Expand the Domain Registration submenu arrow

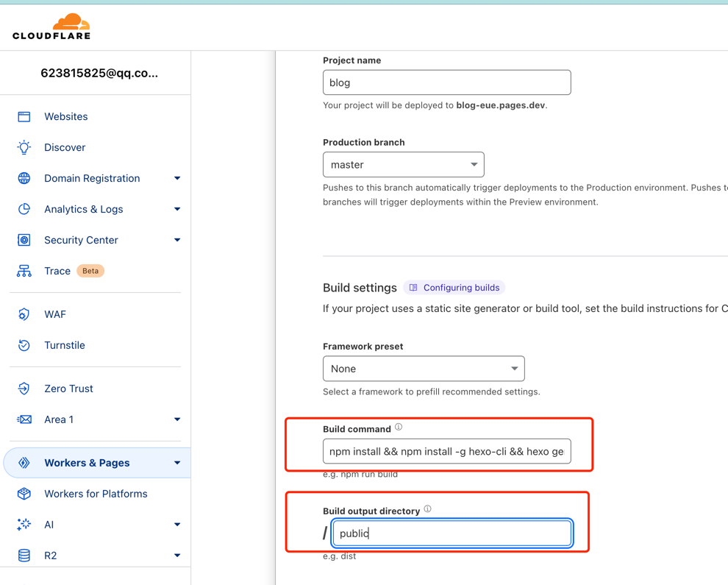177,178
